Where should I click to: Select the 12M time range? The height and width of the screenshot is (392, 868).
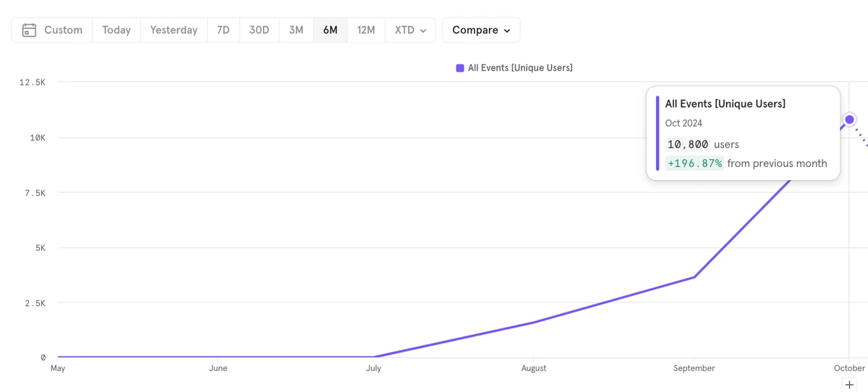[x=366, y=30]
